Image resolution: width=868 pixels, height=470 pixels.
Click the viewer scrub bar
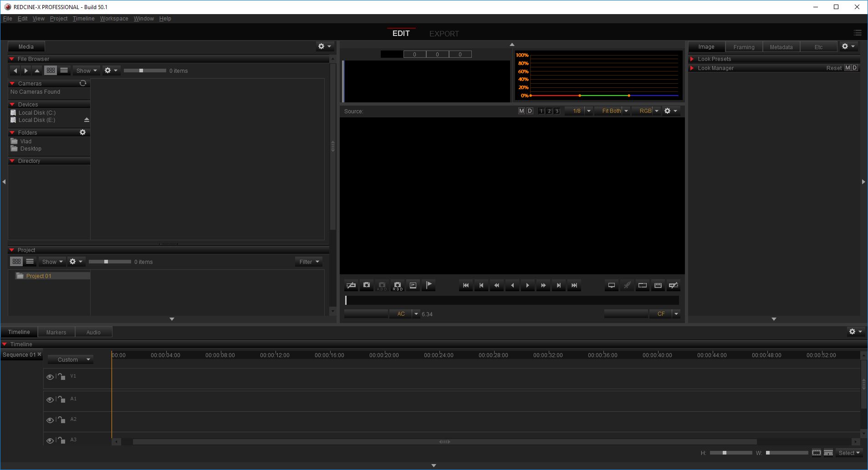[512, 300]
